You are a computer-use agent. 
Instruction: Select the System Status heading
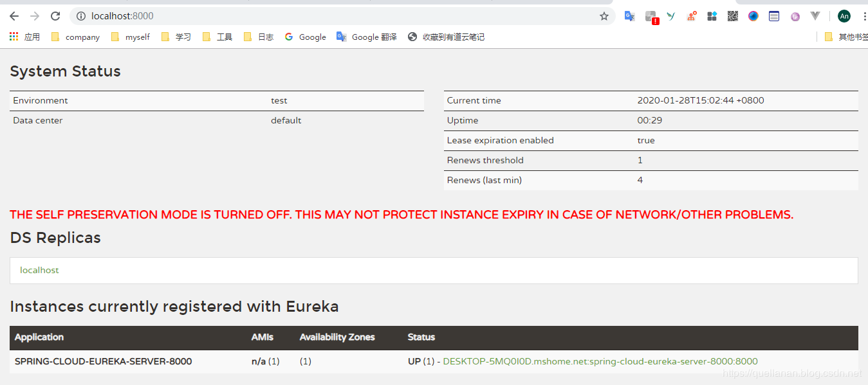point(65,71)
